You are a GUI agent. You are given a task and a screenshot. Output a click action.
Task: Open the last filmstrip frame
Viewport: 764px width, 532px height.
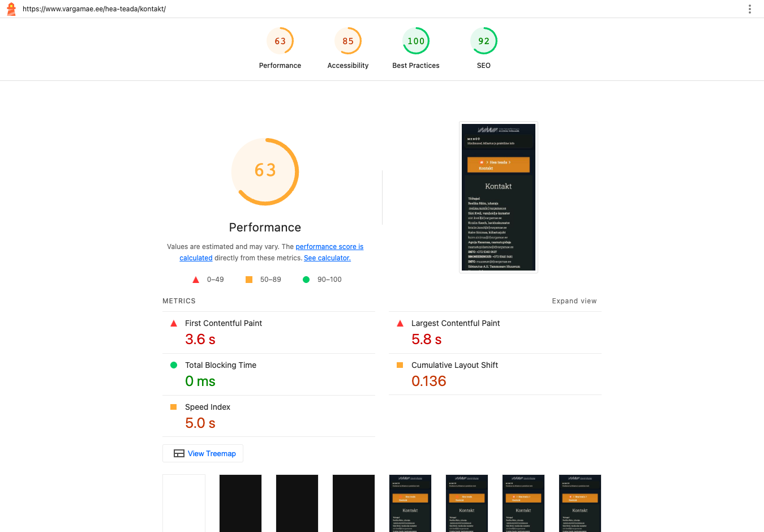580,503
